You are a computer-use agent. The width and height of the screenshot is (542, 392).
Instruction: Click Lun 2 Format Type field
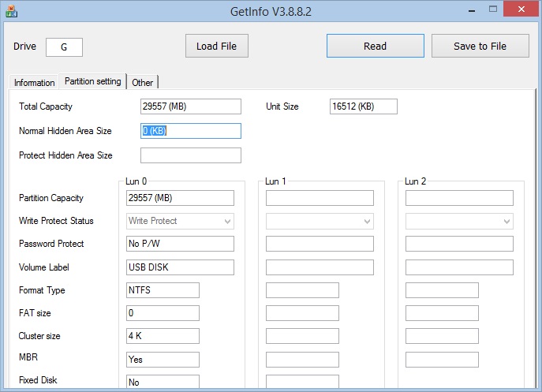[x=442, y=290]
